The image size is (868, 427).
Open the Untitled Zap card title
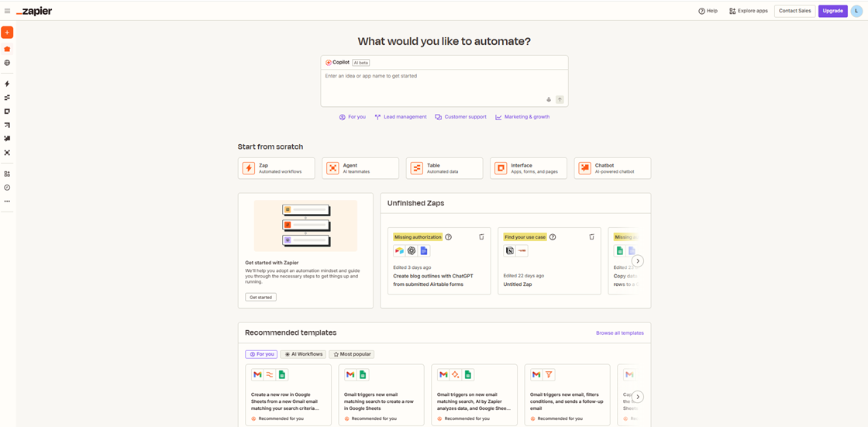(516, 284)
